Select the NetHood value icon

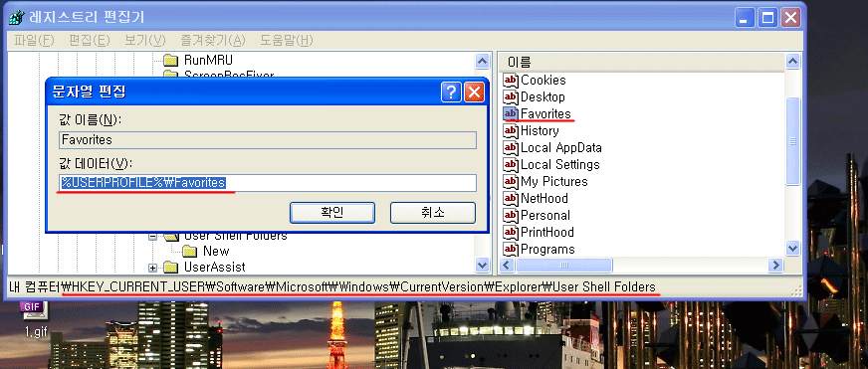point(510,198)
